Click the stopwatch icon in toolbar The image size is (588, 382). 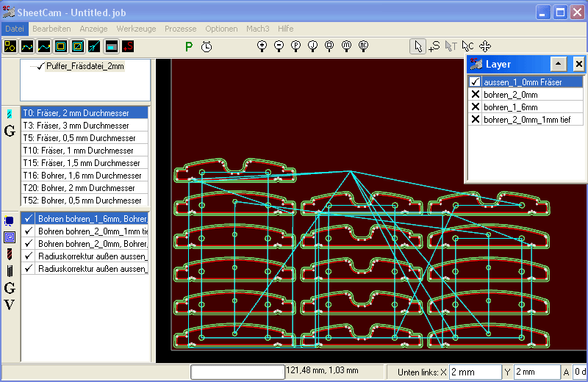(207, 46)
